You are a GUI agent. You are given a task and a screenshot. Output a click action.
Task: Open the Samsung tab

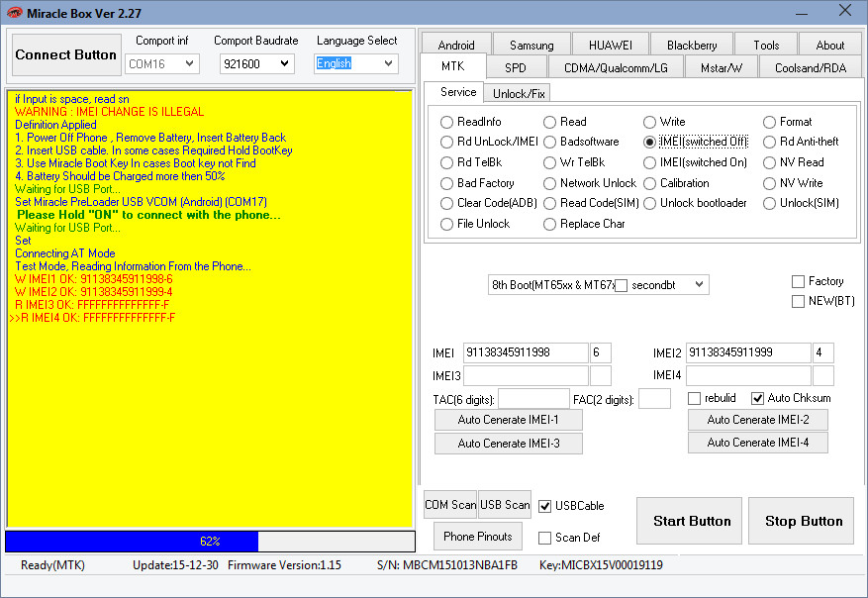pyautogui.click(x=531, y=45)
